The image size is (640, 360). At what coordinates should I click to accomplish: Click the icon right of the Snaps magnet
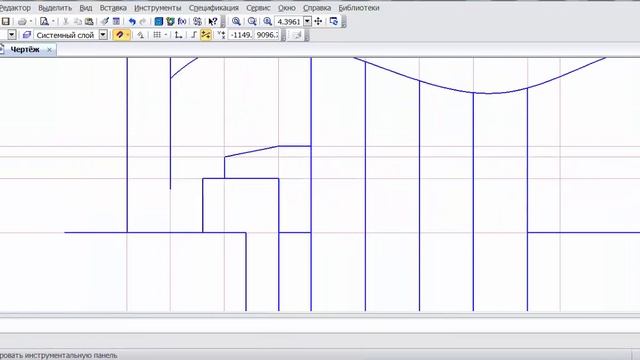[x=140, y=35]
